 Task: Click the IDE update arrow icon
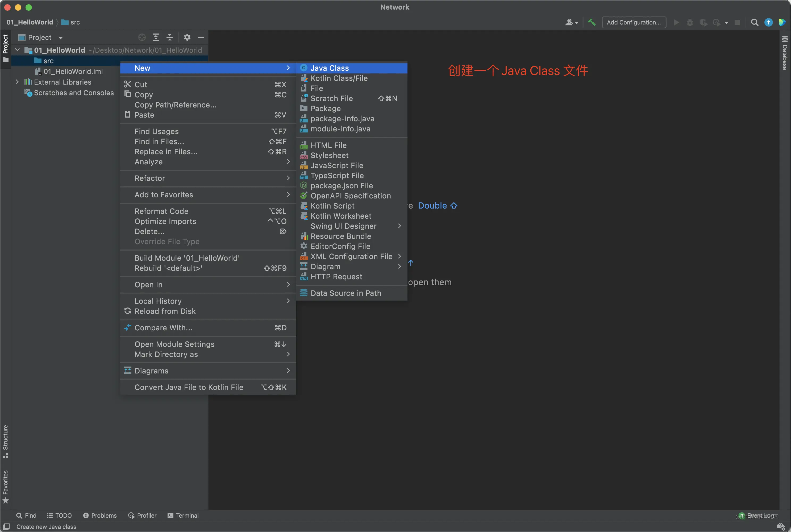(768, 22)
